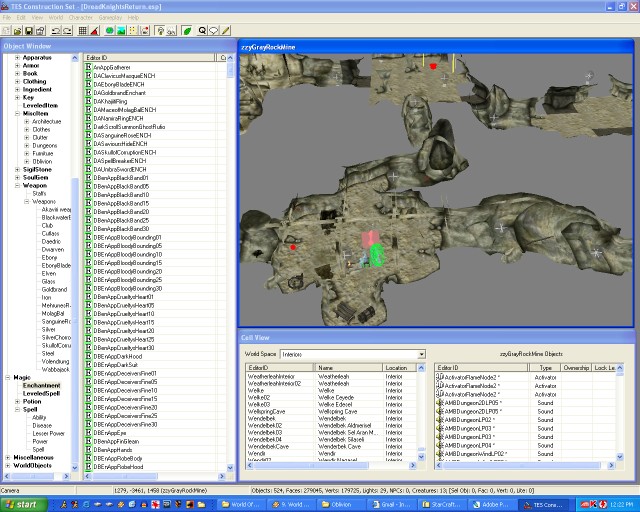Open the Gameplay menu
The image size is (640, 512).
coord(110,18)
